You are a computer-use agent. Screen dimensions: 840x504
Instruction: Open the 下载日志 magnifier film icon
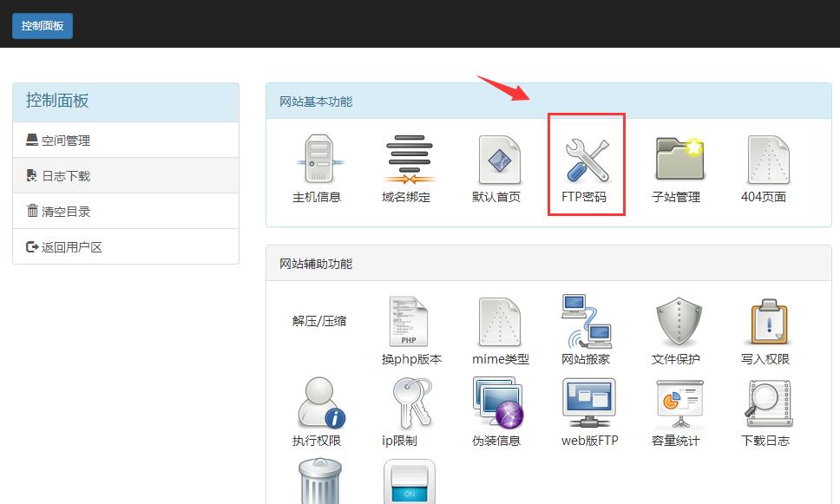click(x=768, y=404)
